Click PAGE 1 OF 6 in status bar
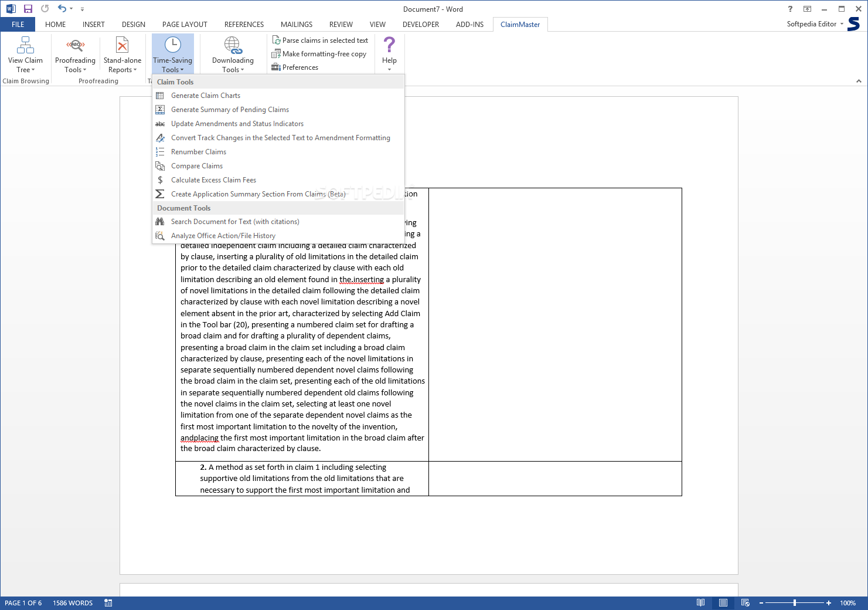This screenshot has height=610, width=868. coord(23,603)
